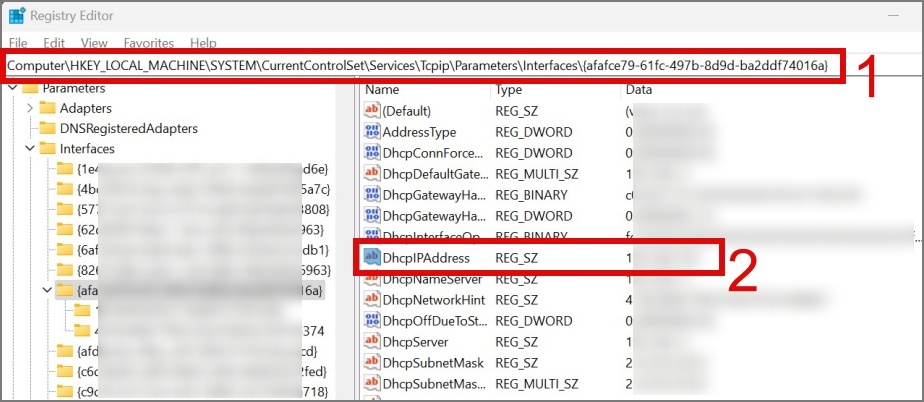Open the Edit menu
This screenshot has width=924, height=402.
coord(54,43)
